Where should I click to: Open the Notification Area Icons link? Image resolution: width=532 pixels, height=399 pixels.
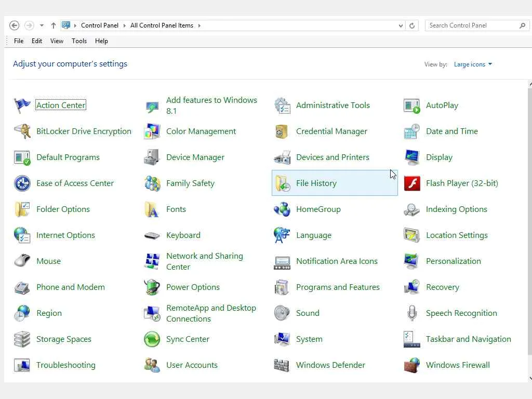pyautogui.click(x=337, y=261)
